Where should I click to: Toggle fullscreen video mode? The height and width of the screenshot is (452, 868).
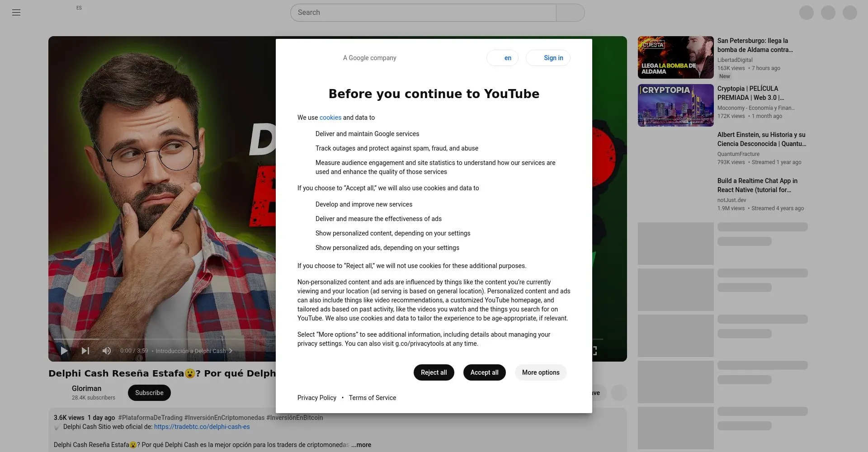(x=594, y=351)
